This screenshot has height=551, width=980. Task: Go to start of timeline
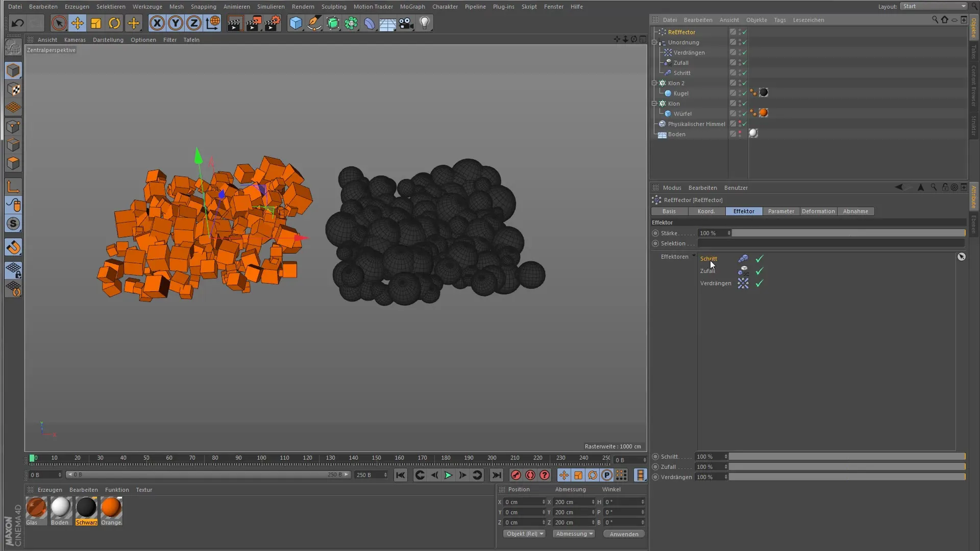401,475
